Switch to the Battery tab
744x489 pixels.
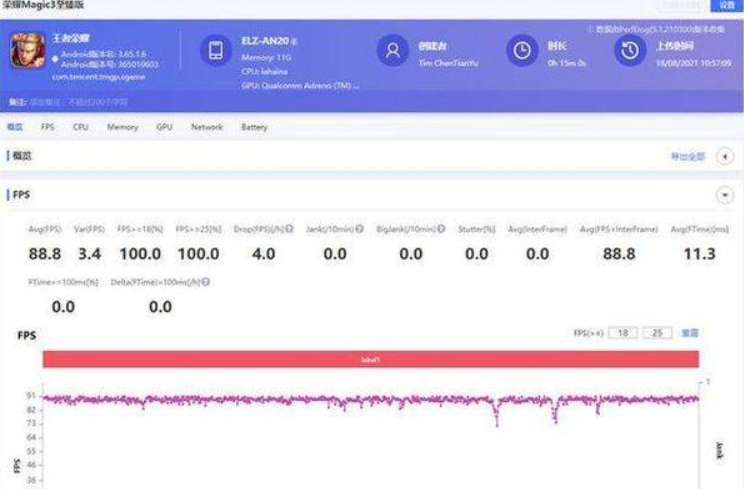(x=254, y=127)
